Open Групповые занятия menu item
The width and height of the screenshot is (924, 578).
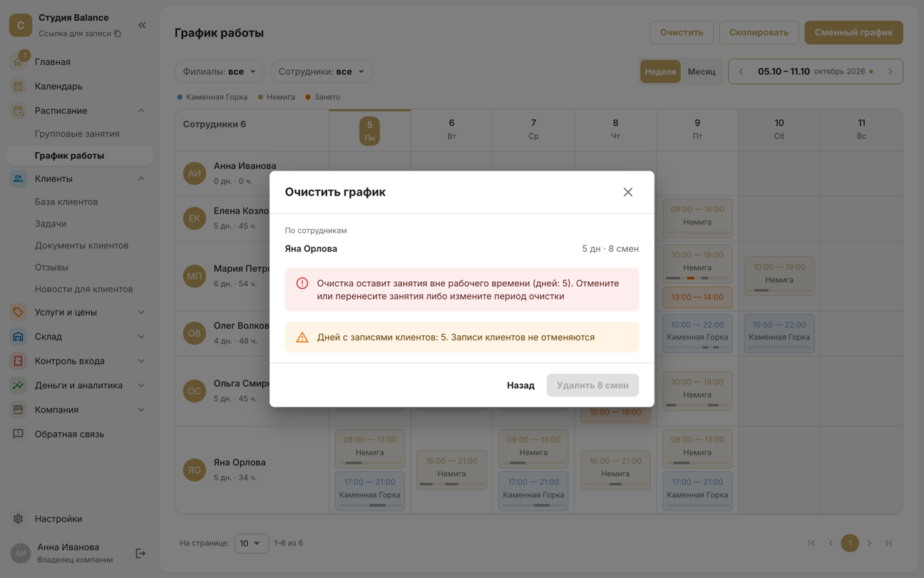tap(77, 133)
